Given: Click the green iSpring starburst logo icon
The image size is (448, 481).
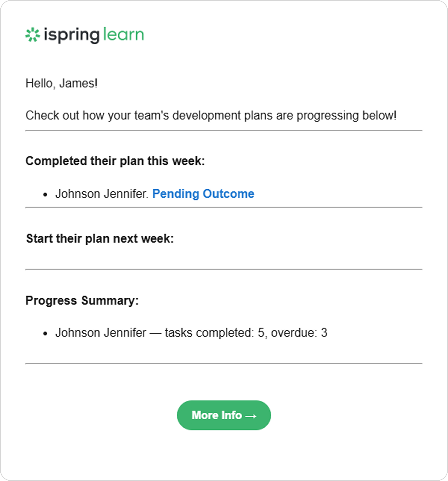Looking at the screenshot, I should point(32,35).
